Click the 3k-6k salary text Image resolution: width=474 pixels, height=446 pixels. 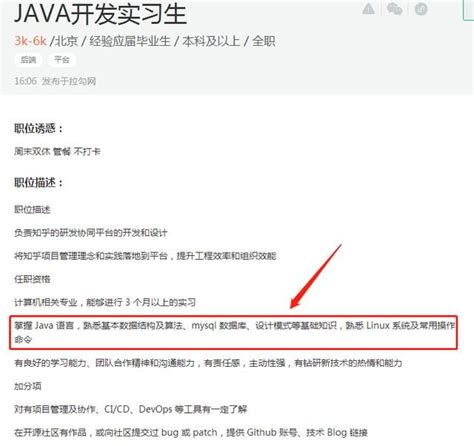coord(30,41)
